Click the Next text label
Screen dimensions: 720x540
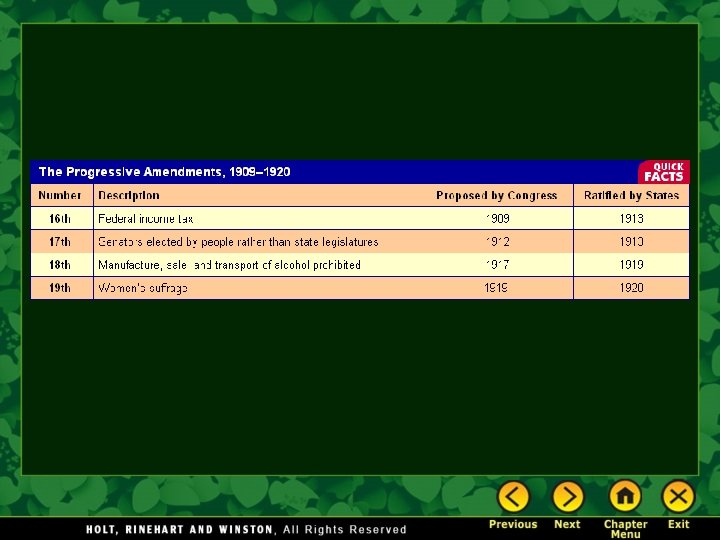pos(567,524)
